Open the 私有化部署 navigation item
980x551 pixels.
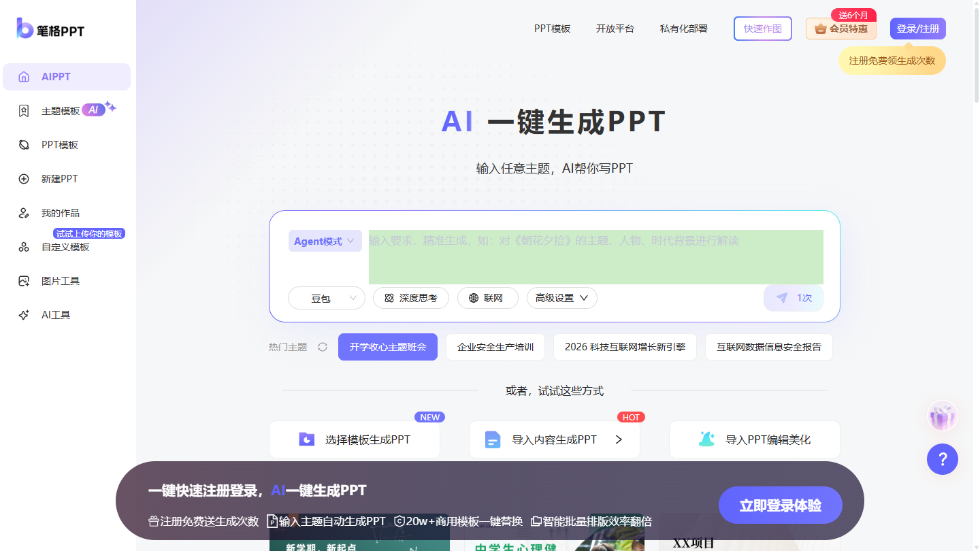coord(684,29)
